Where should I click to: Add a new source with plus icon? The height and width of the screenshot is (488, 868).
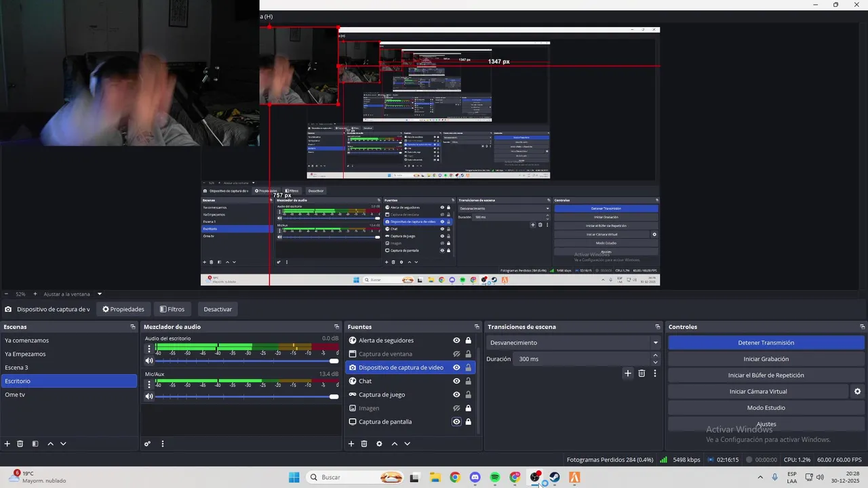tap(351, 444)
